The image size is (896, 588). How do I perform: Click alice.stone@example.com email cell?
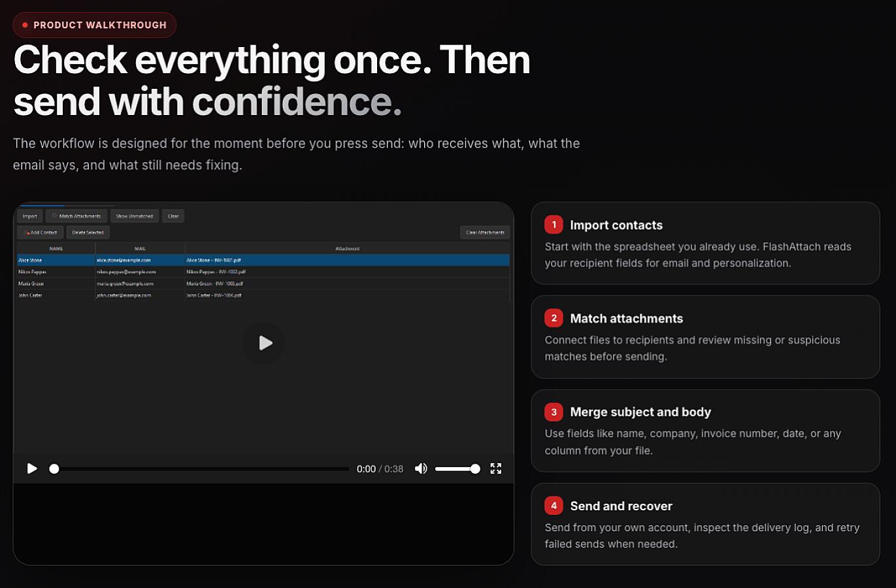click(124, 260)
